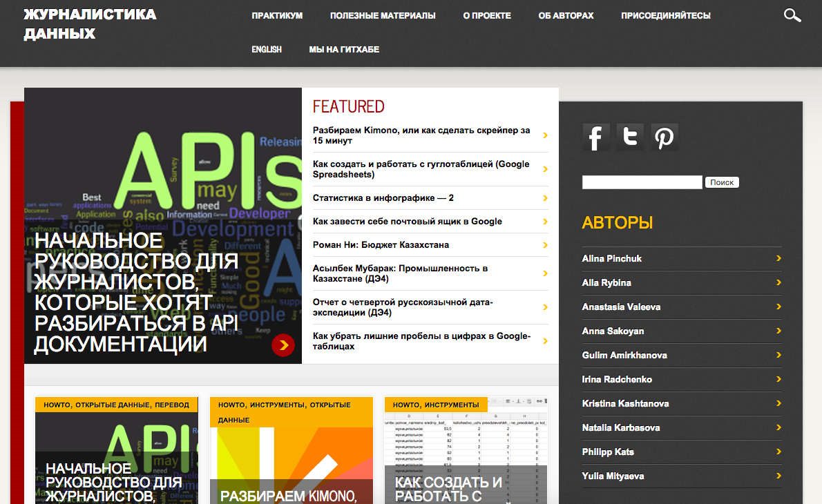
Task: Focus the sidebar search text field
Action: (642, 182)
